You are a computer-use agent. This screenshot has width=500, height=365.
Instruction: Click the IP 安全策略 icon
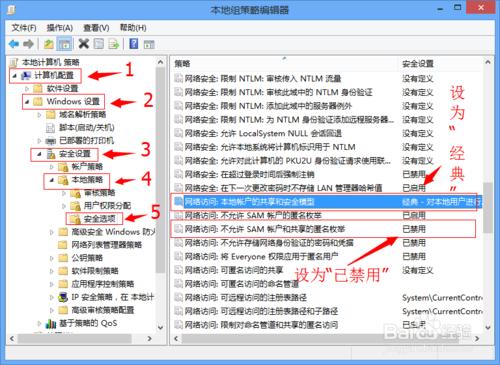(x=63, y=297)
